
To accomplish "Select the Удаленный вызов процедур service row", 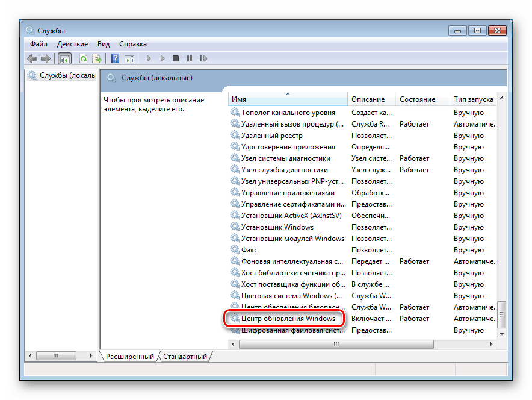I will [363, 124].
